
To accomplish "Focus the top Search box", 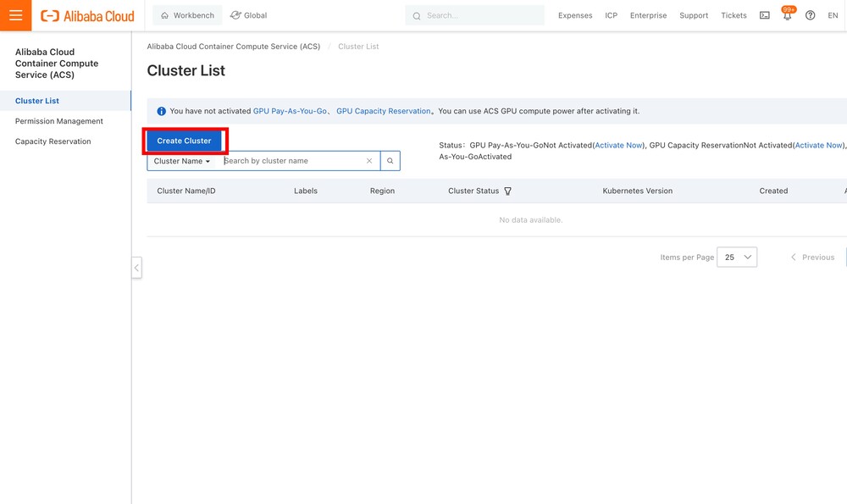I will pos(475,15).
